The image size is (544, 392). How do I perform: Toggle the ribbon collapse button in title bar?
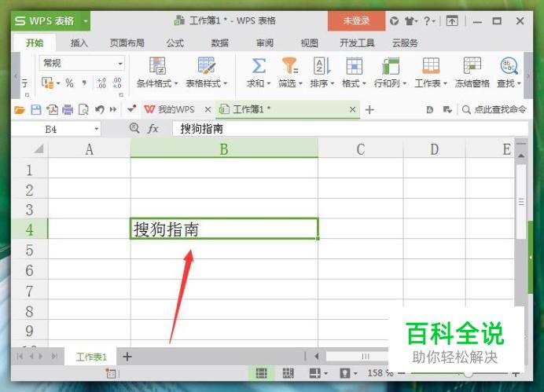point(452,21)
